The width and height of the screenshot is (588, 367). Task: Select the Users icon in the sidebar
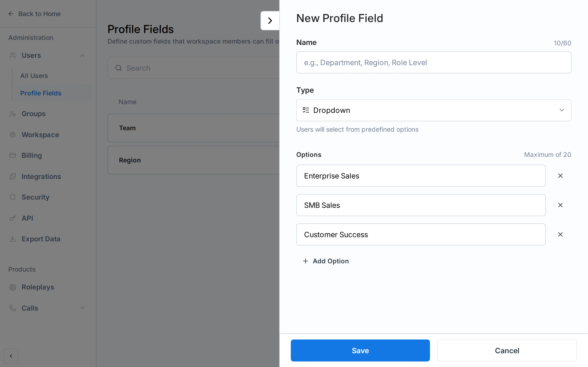(x=12, y=55)
